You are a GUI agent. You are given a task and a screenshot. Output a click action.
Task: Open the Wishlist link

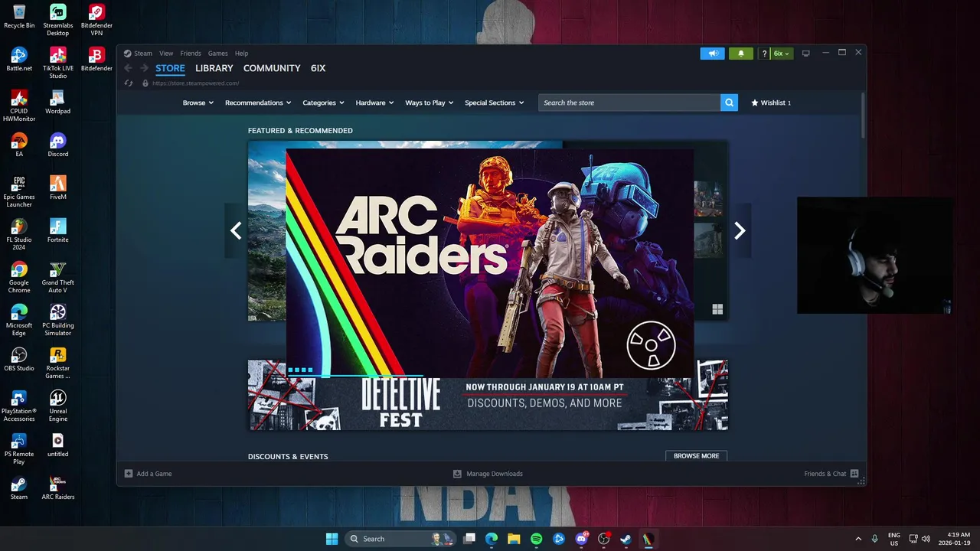[771, 103]
